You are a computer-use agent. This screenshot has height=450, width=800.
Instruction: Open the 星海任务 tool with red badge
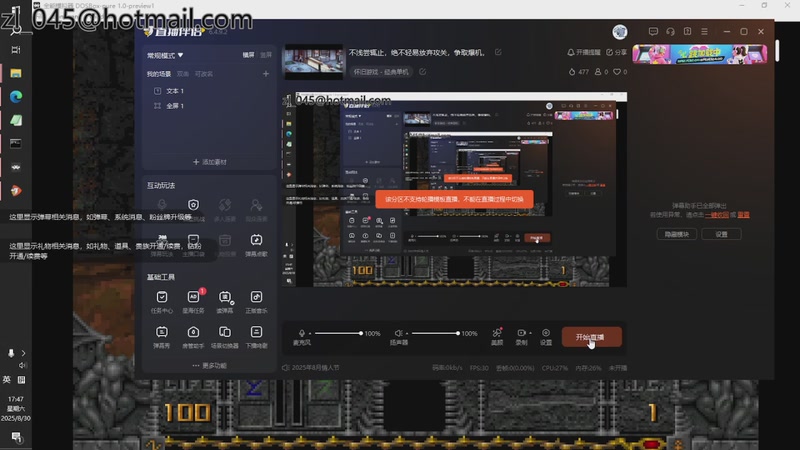tap(193, 302)
